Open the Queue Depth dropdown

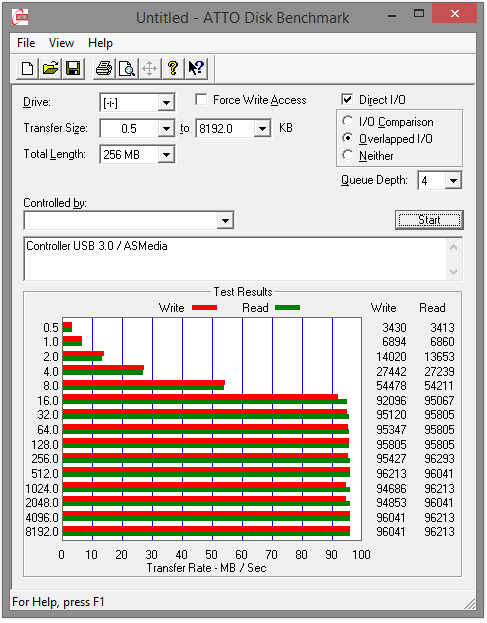[453, 181]
